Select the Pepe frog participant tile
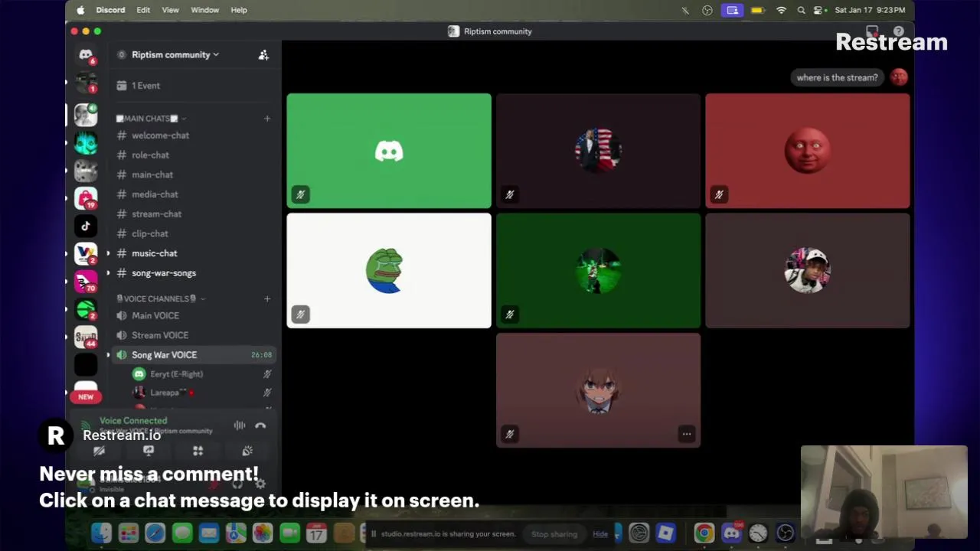The width and height of the screenshot is (980, 551). 389,271
